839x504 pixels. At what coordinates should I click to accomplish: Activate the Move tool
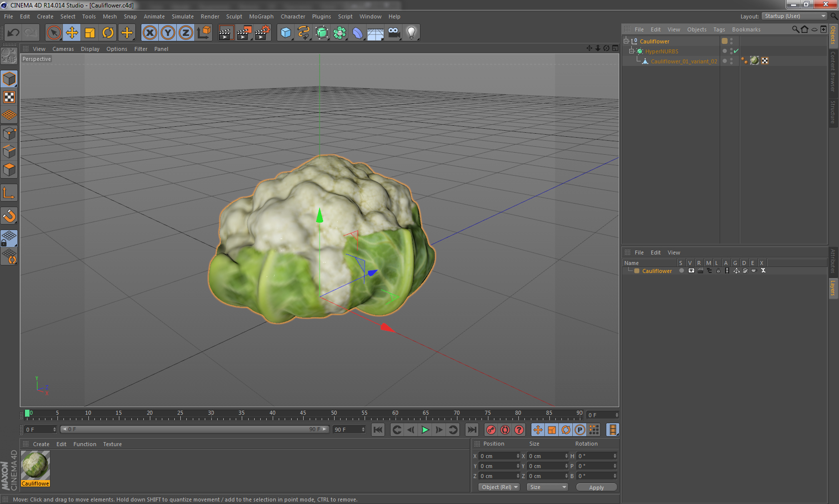[x=72, y=33]
